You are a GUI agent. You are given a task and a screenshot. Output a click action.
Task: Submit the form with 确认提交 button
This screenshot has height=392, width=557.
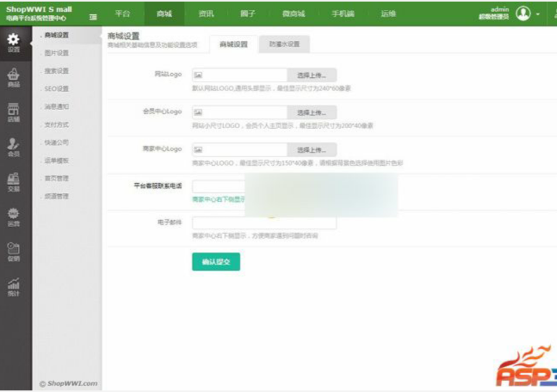(x=216, y=262)
